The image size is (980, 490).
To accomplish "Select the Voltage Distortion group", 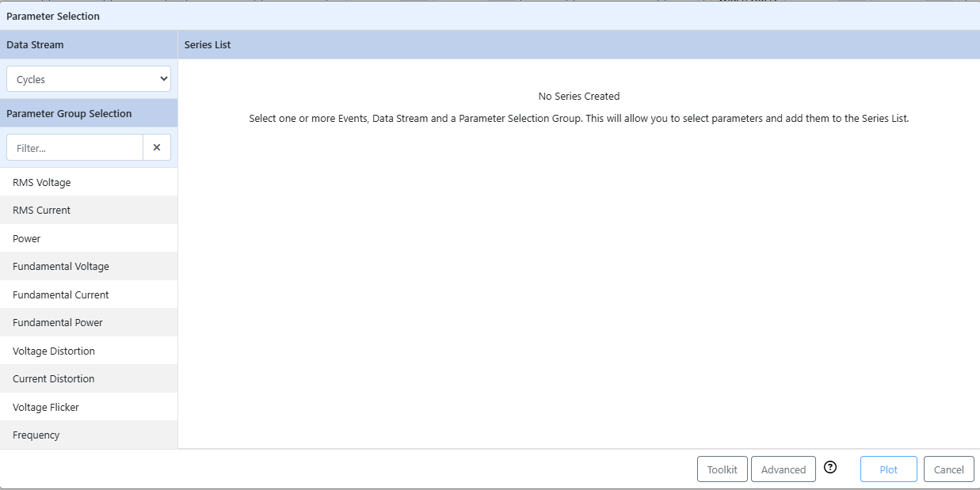I will [x=89, y=351].
